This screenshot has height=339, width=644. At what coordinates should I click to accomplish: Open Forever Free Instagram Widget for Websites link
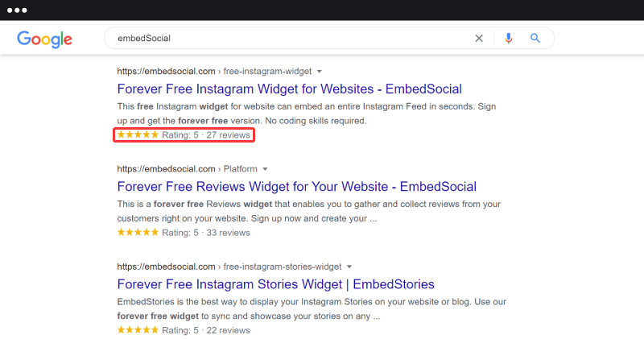tap(290, 89)
